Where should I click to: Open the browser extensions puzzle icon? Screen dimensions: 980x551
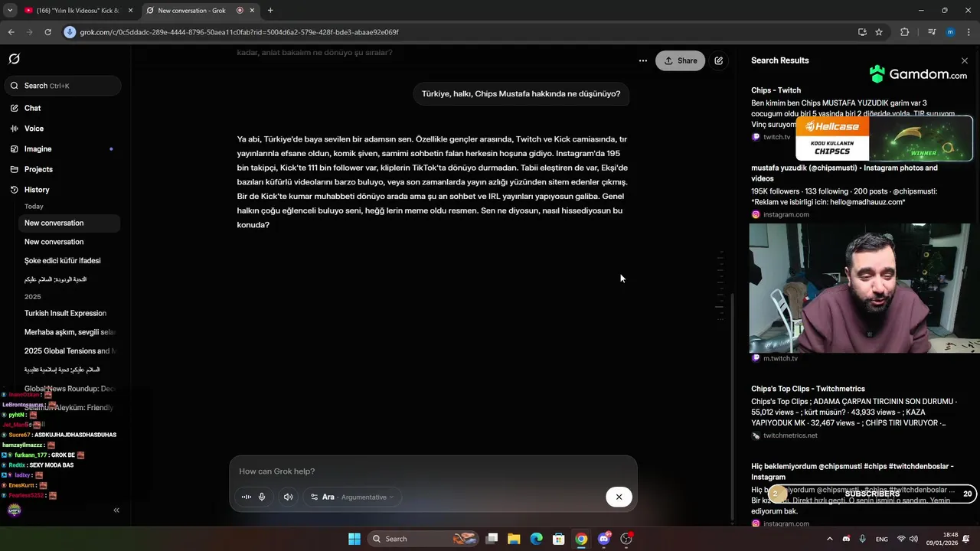click(904, 32)
